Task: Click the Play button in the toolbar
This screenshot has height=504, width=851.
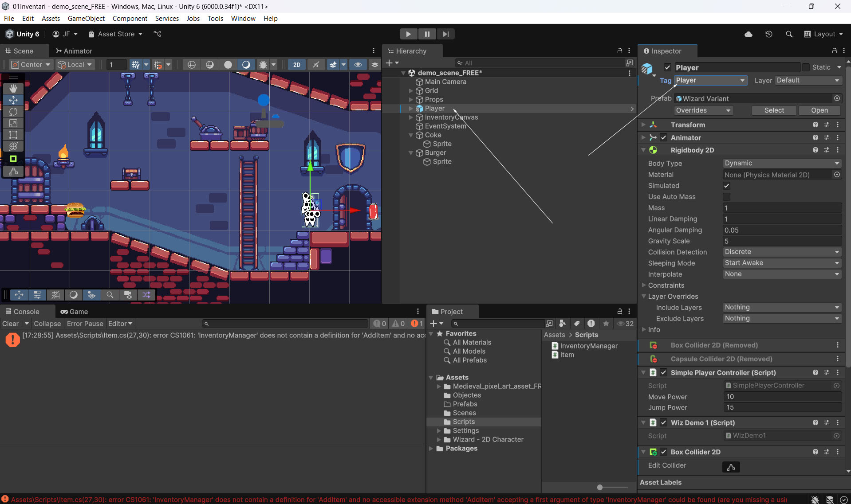Action: [x=408, y=34]
